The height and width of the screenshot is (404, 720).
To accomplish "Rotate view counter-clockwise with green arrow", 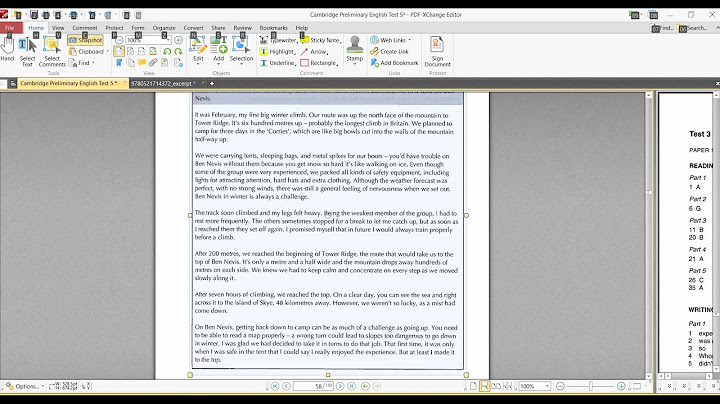I will (167, 51).
